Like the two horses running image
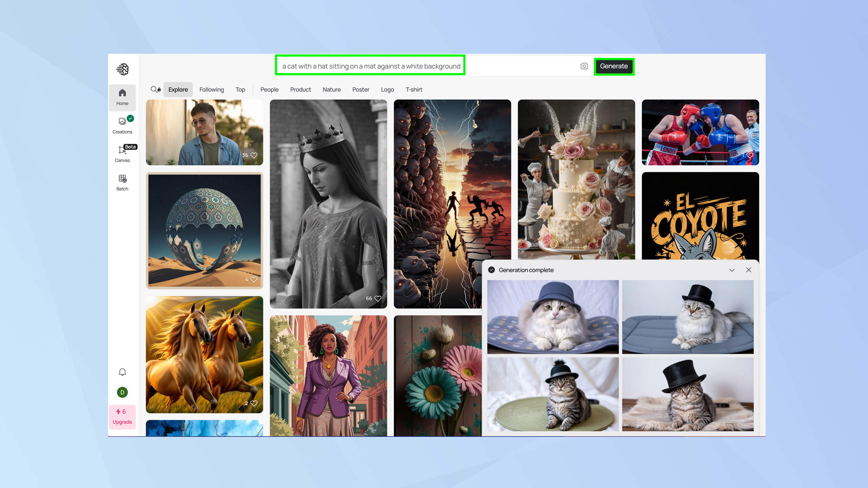 (x=254, y=403)
